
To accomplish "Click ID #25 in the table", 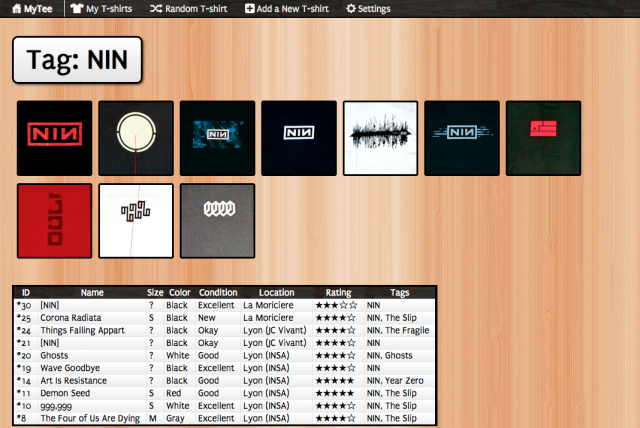I will point(24,318).
